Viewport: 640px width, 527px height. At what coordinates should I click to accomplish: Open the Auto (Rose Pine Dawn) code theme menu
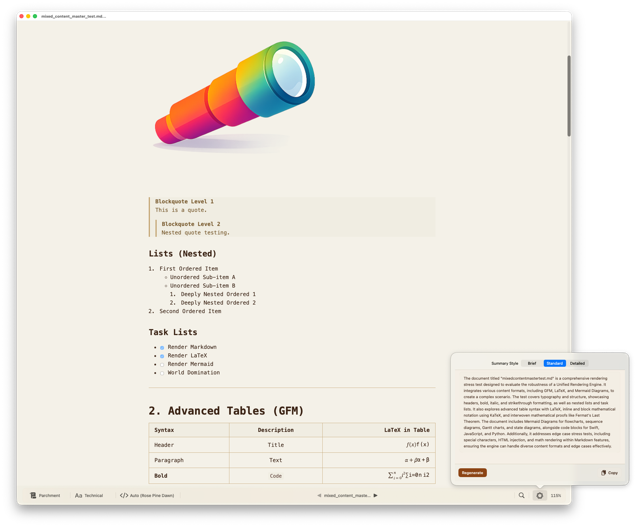[147, 495]
